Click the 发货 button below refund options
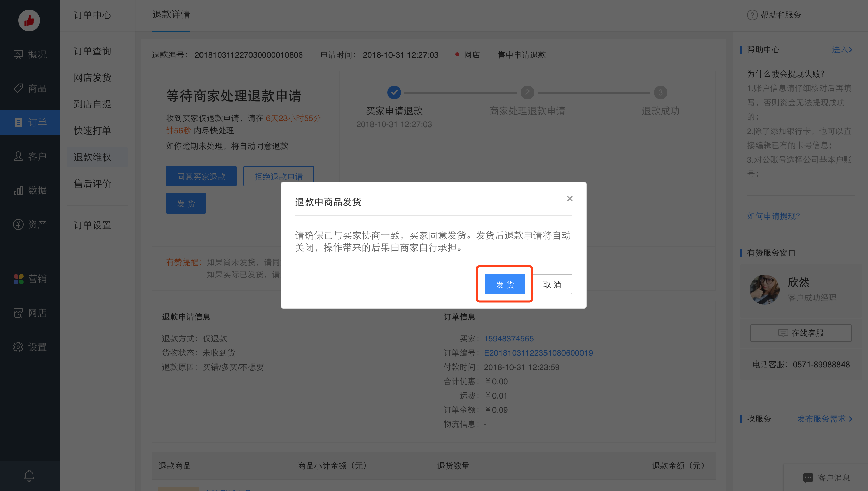This screenshot has width=868, height=491. tap(186, 203)
